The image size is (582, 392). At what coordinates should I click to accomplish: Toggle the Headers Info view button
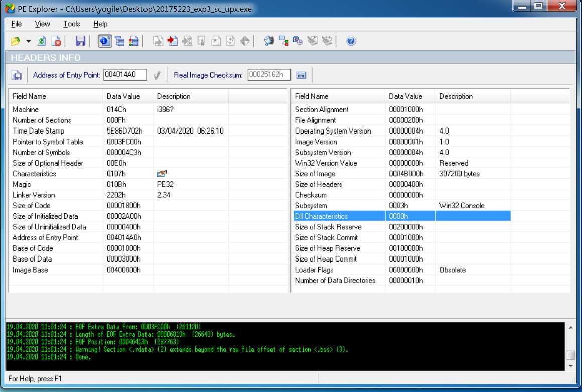pyautogui.click(x=105, y=41)
